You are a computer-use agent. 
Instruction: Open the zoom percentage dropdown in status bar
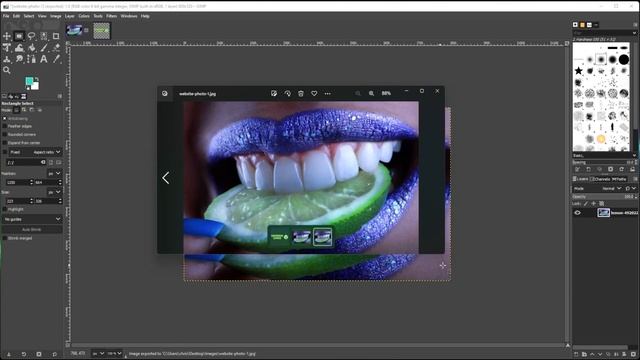coord(115,353)
